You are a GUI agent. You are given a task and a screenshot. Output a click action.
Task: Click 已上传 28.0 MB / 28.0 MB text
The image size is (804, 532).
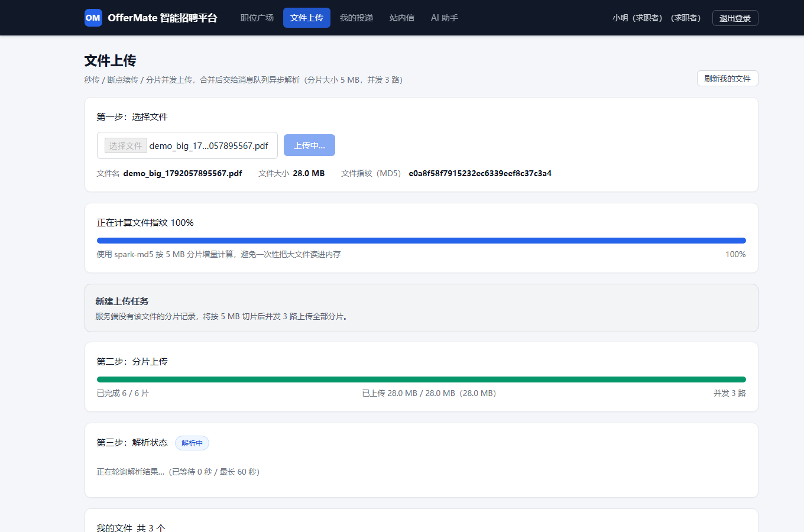pos(429,393)
